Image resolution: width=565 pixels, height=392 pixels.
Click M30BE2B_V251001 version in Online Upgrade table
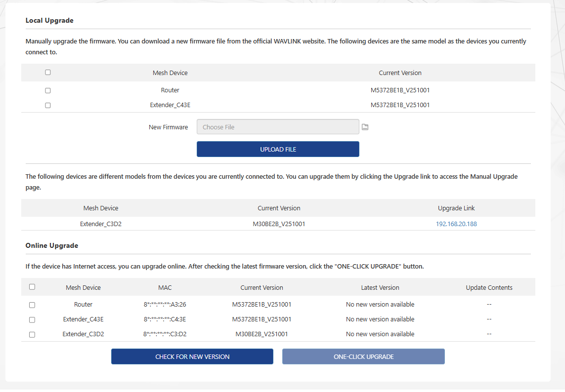click(x=261, y=334)
